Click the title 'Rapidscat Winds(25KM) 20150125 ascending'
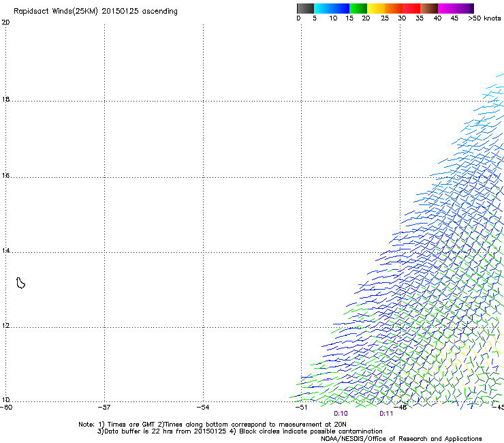The image size is (504, 443). pos(95,12)
